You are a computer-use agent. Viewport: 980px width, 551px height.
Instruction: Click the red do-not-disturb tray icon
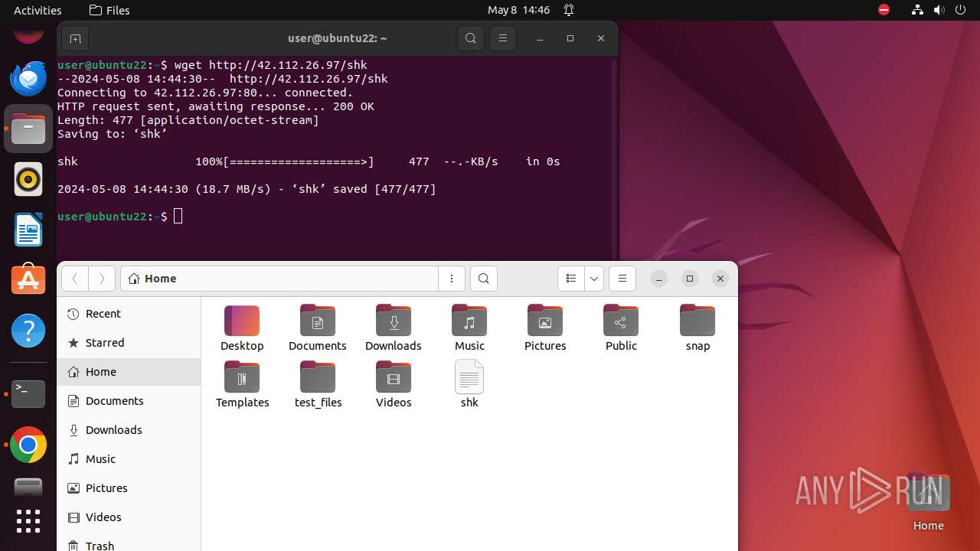(884, 10)
